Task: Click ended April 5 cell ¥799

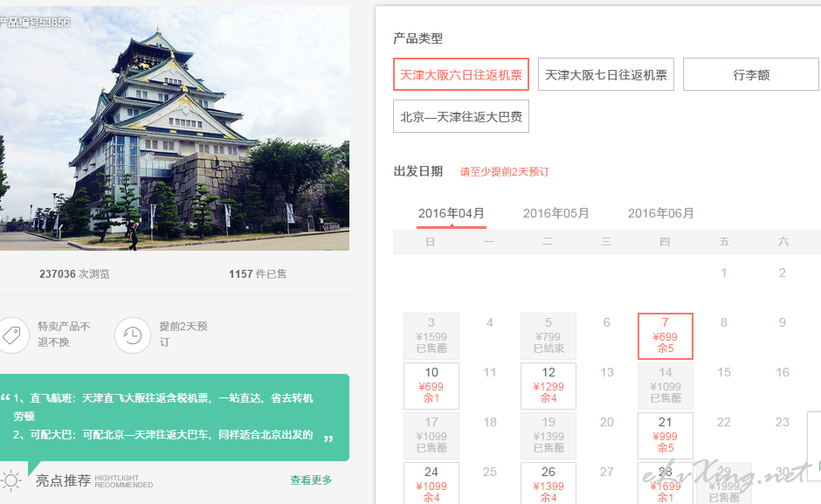Action: (x=548, y=335)
